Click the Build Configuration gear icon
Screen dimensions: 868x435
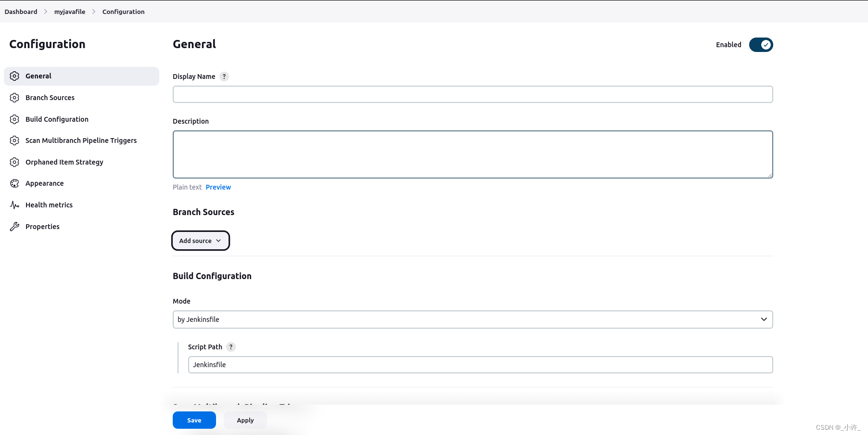coord(14,119)
